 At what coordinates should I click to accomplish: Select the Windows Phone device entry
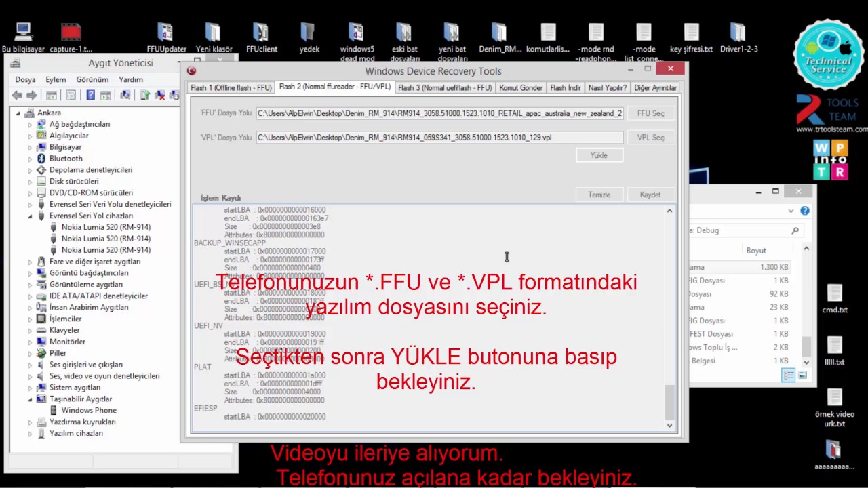[x=89, y=410]
